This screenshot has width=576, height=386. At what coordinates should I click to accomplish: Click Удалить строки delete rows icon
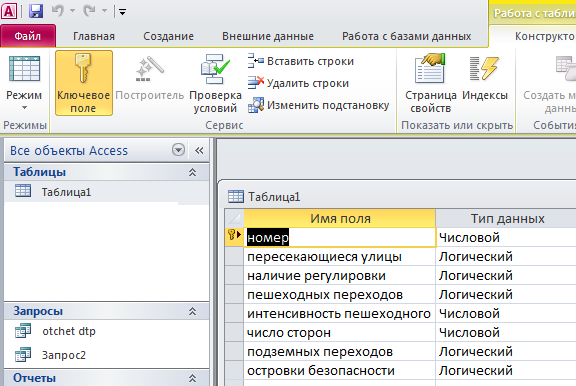[256, 83]
